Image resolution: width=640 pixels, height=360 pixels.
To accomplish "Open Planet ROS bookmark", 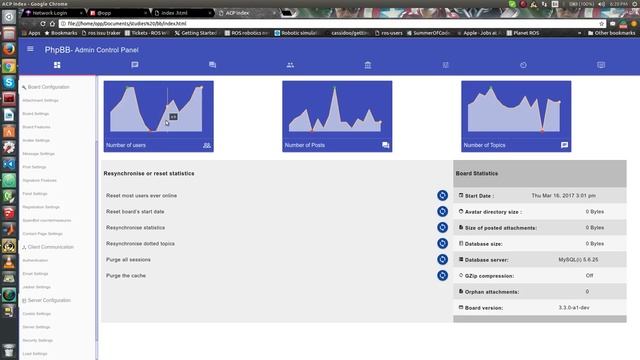I will [522, 33].
